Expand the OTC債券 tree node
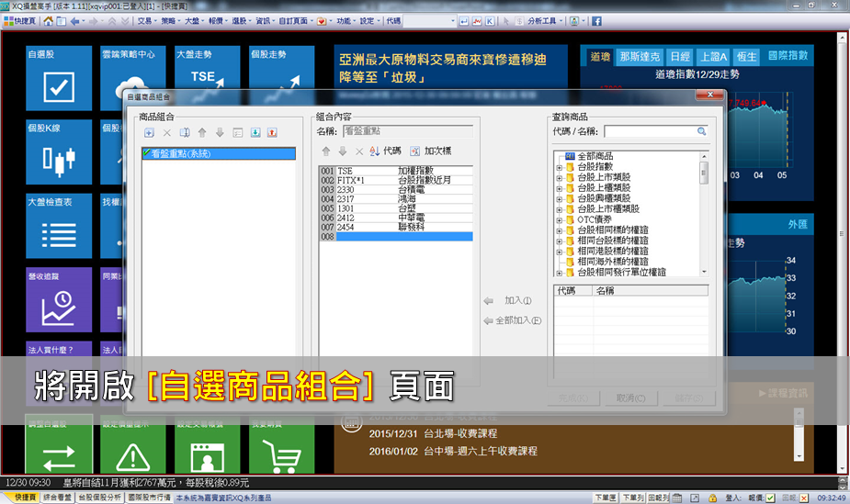The width and height of the screenshot is (850, 504). 559,220
